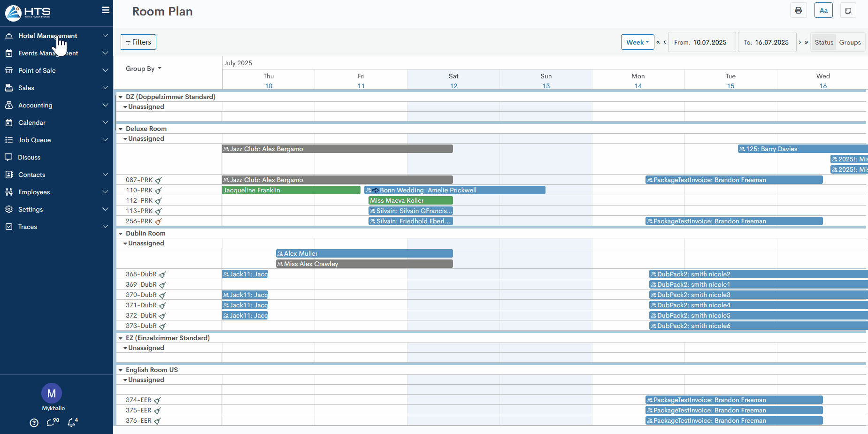Screen dimensions: 868x434
Task: Click the print icon button
Action: pos(798,10)
